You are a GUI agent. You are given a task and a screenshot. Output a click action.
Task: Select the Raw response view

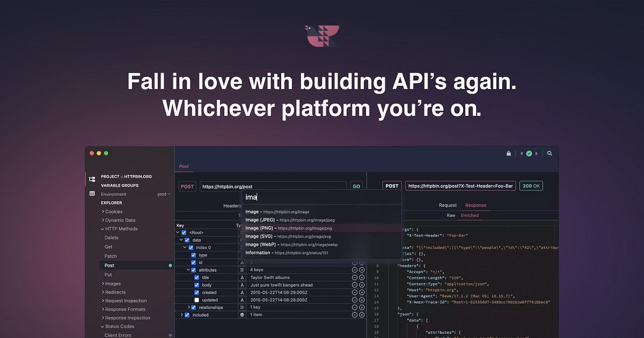click(x=451, y=215)
